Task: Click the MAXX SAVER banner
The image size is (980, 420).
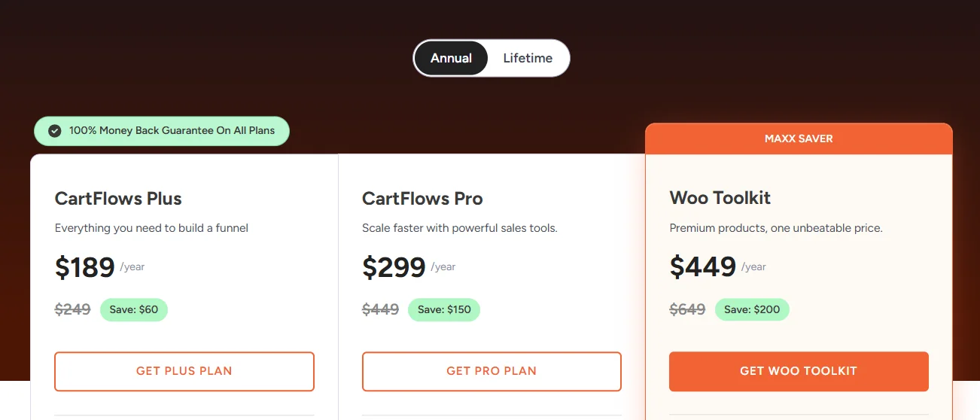Action: pyautogui.click(x=799, y=138)
